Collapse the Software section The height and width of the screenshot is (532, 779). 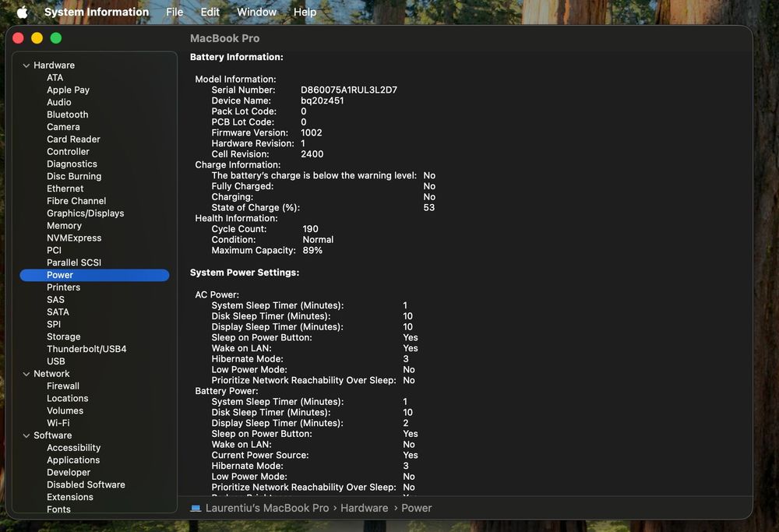[26, 435]
